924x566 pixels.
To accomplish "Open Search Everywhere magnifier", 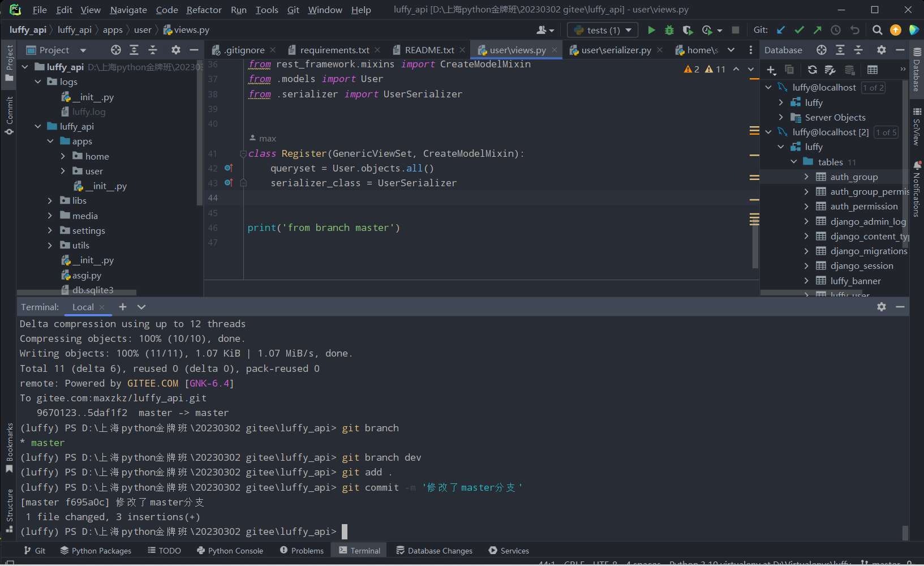I will pos(877,30).
